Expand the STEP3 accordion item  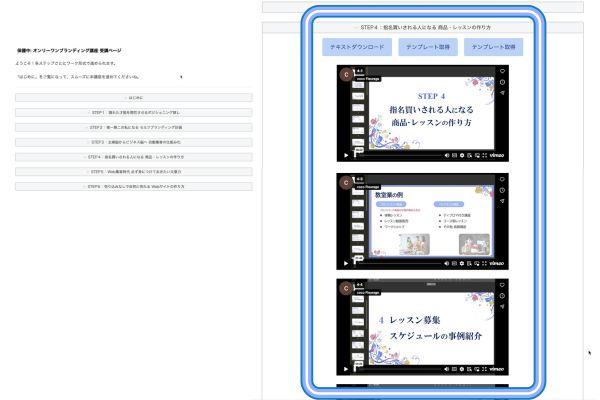[134, 142]
